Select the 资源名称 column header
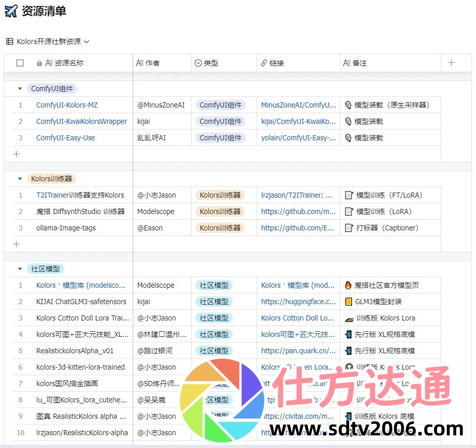This screenshot has height=448, width=476. (68, 63)
